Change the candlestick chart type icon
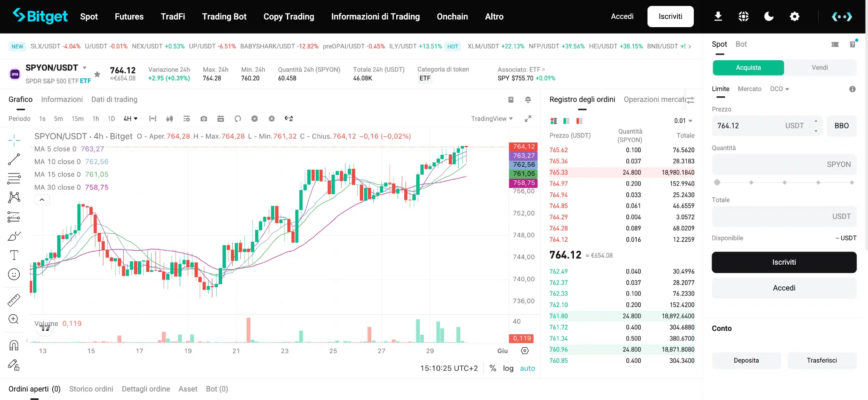 [170, 119]
